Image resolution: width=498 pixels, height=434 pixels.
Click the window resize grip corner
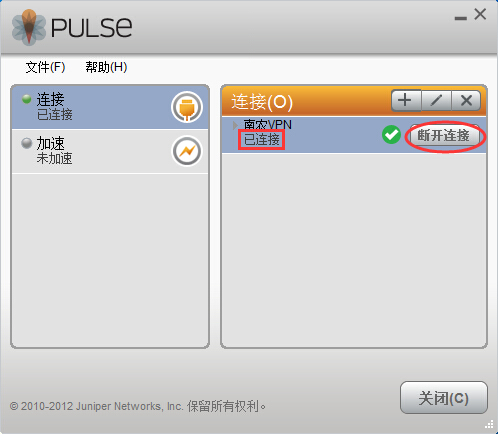pos(489,424)
